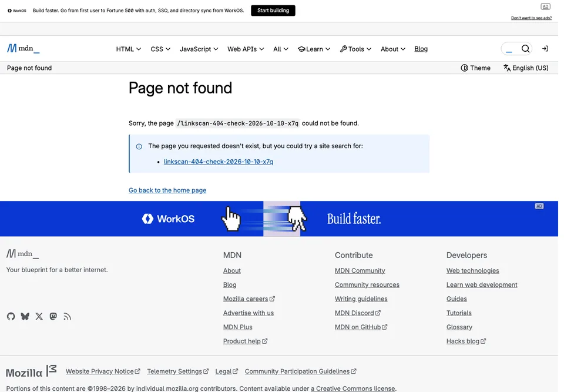
Task: Open footer Blog link
Action: point(230,284)
